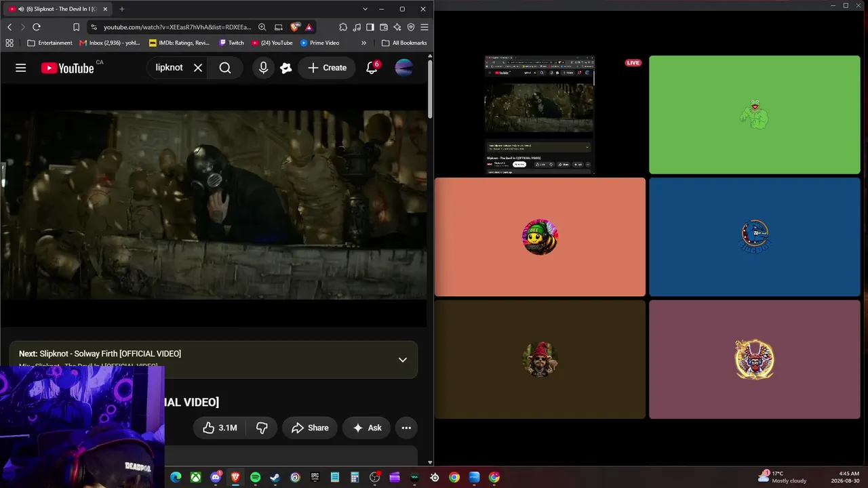Open Discord from the taskbar
Image resolution: width=868 pixels, height=488 pixels.
(216, 477)
